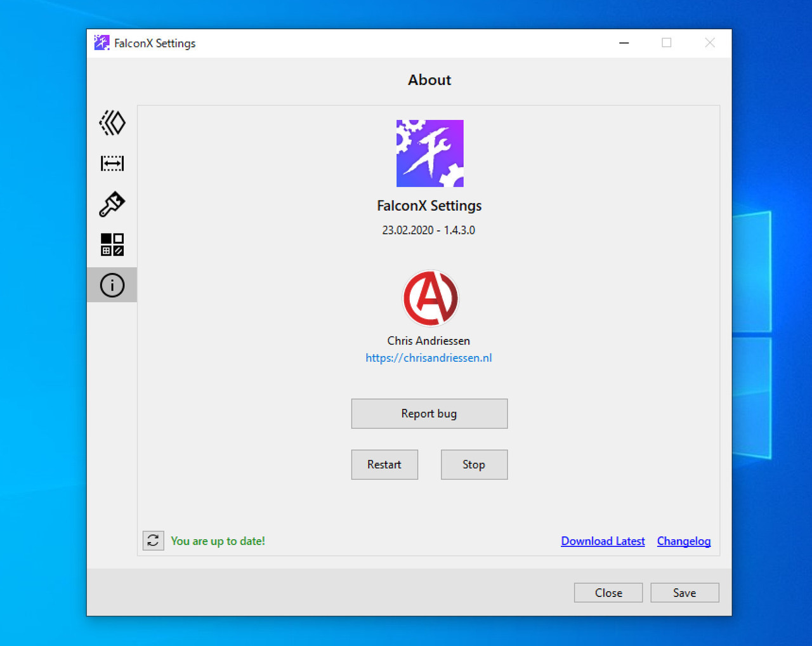
Task: Restart FalconX using the Restart button
Action: tap(384, 465)
